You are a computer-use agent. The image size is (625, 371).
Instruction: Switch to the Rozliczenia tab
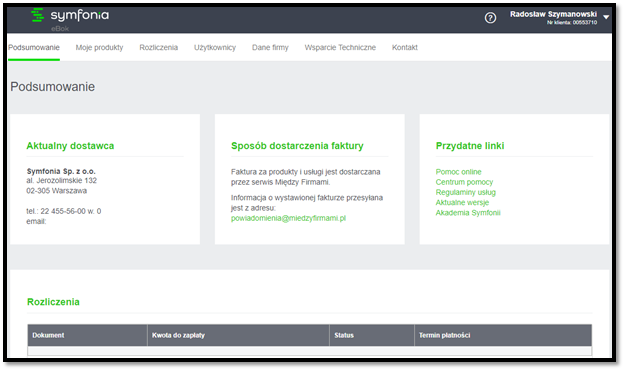[159, 47]
